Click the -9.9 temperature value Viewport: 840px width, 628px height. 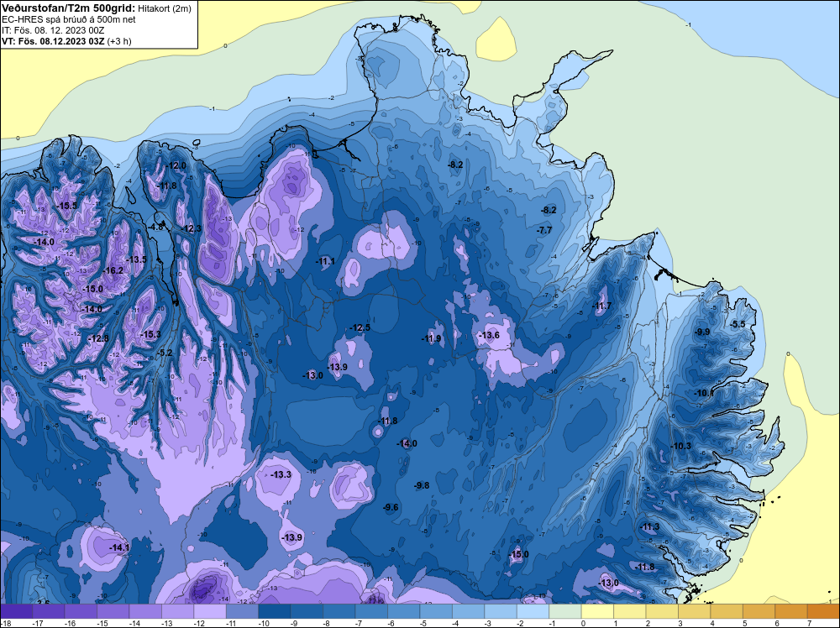[x=701, y=332]
